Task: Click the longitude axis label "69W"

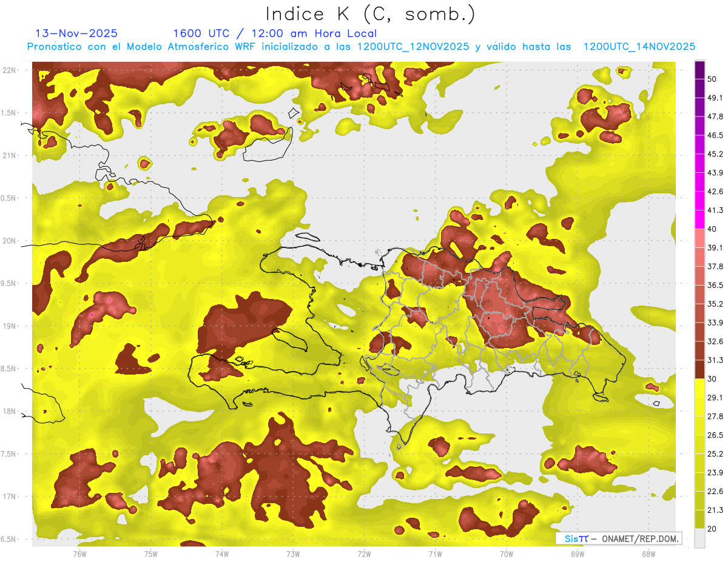Action: [578, 554]
